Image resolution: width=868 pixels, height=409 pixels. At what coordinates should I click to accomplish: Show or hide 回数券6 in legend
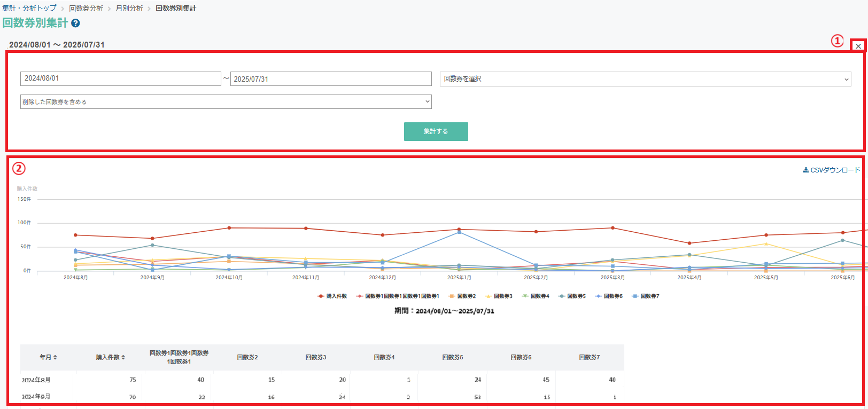pyautogui.click(x=609, y=296)
